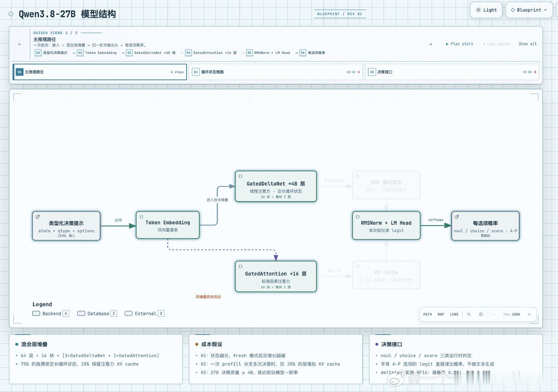Select the faded GDN 循环状态 node
558x392 pixels.
(386, 185)
